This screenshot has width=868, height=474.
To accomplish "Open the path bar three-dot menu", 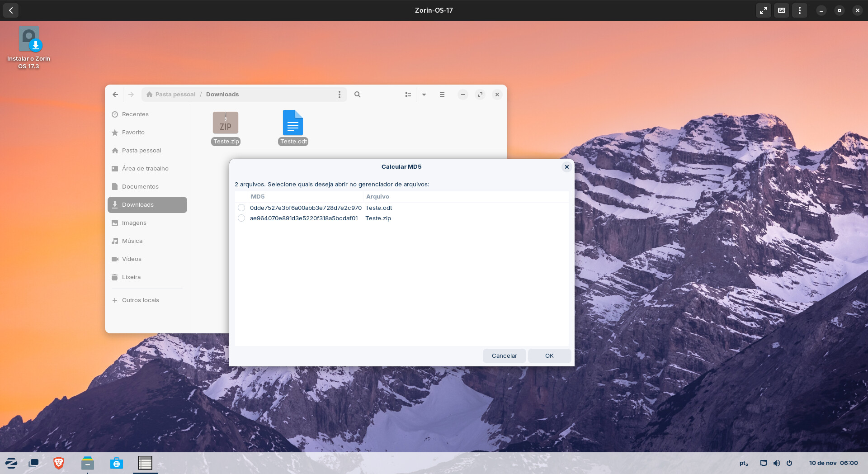I will pyautogui.click(x=339, y=95).
